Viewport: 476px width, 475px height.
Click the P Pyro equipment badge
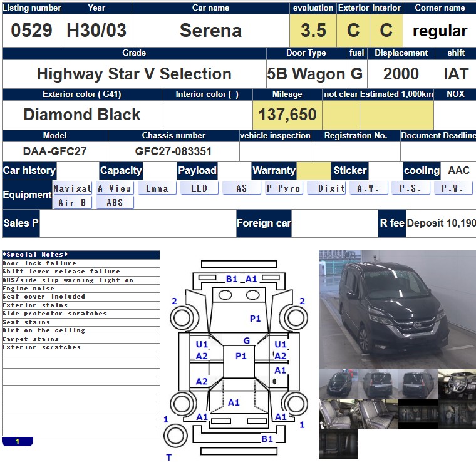coord(284,188)
